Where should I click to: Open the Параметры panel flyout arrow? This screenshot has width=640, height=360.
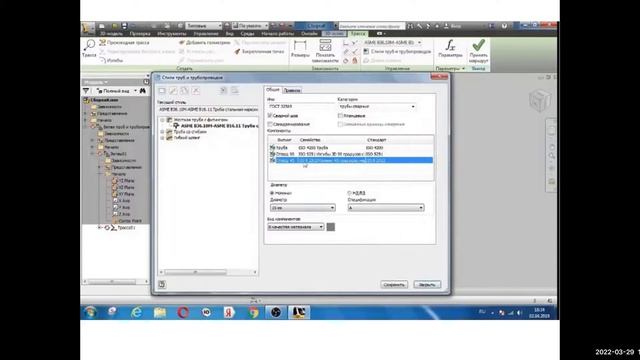(x=463, y=69)
